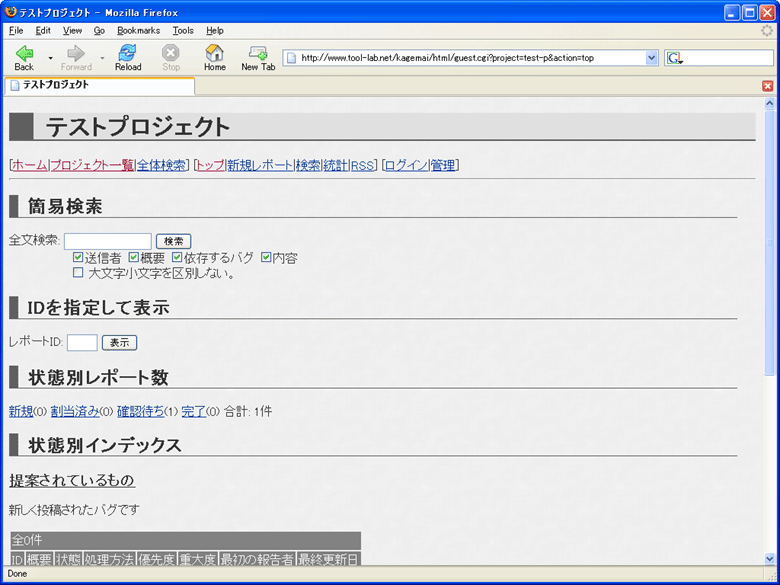Open a New Tab from toolbar
Image resolution: width=780 pixels, height=585 pixels.
click(x=258, y=53)
